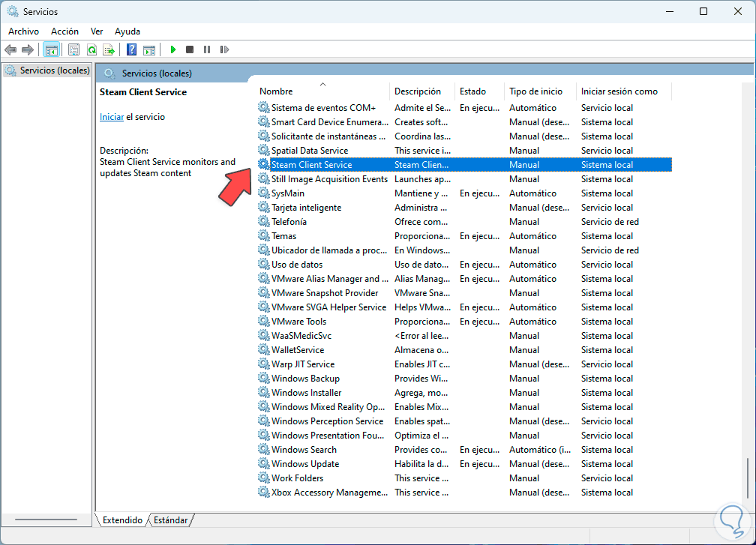Open Properties from the toolbar icon
This screenshot has width=756, height=545.
73,49
